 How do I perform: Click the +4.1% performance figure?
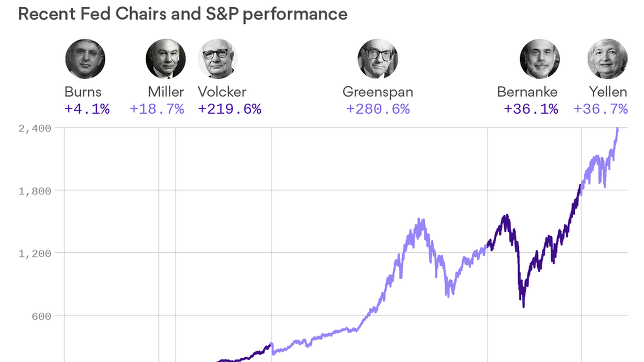pyautogui.click(x=87, y=109)
